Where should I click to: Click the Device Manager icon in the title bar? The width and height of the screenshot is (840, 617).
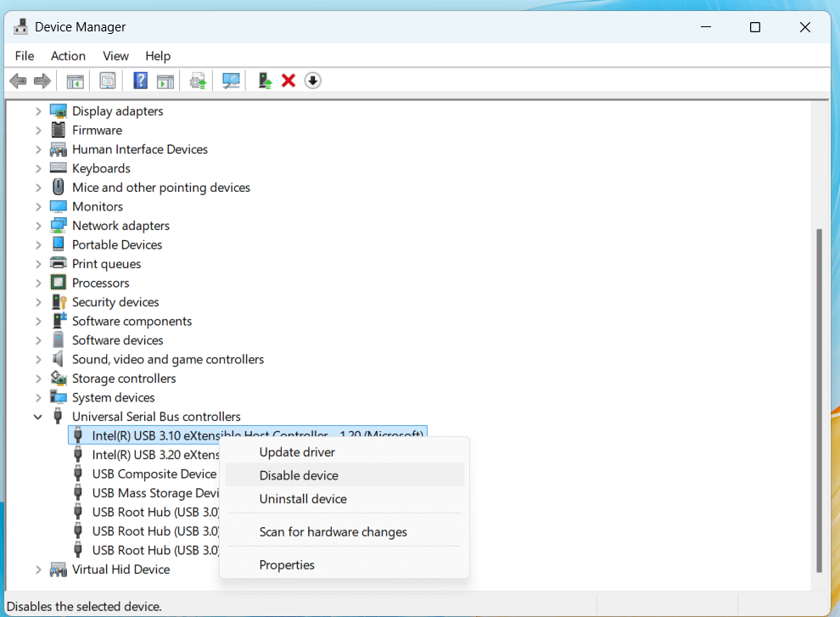[20, 26]
